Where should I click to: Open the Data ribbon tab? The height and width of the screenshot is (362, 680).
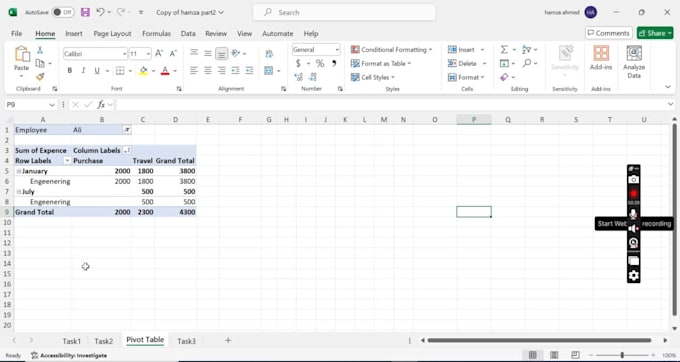click(x=188, y=33)
